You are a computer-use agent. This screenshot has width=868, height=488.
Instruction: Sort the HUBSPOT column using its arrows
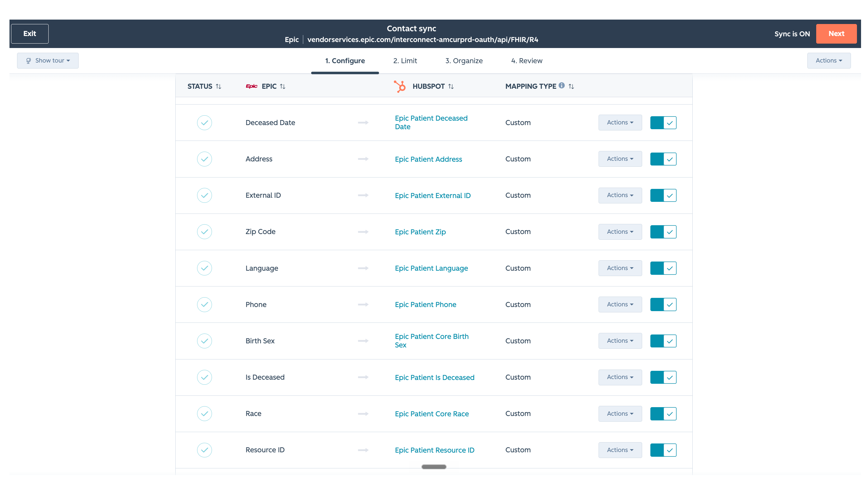(x=451, y=86)
